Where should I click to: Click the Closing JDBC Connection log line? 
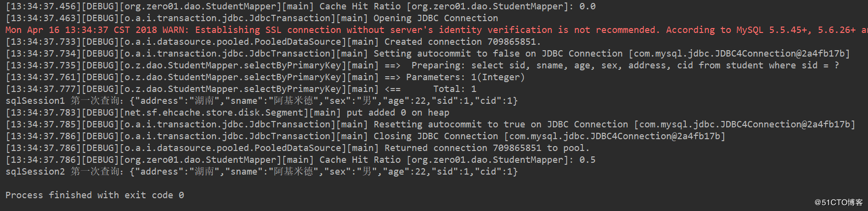click(365, 136)
